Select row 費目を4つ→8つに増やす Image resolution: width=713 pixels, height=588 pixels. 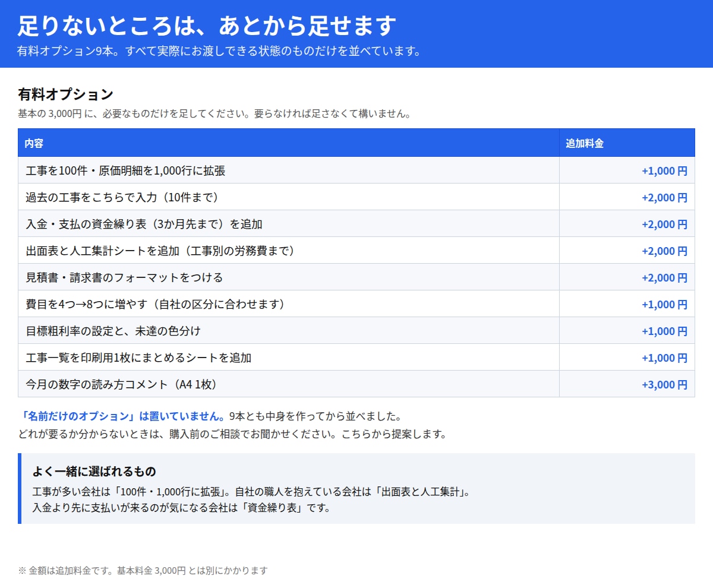click(x=356, y=304)
